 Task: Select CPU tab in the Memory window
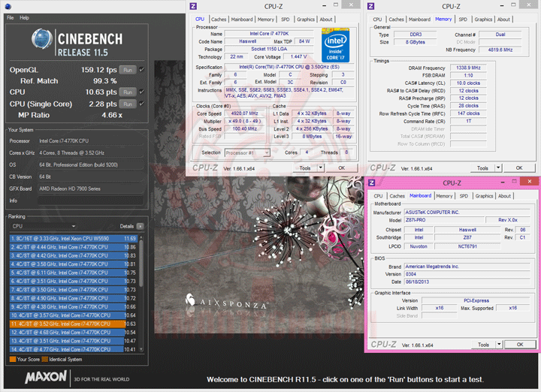coord(377,20)
